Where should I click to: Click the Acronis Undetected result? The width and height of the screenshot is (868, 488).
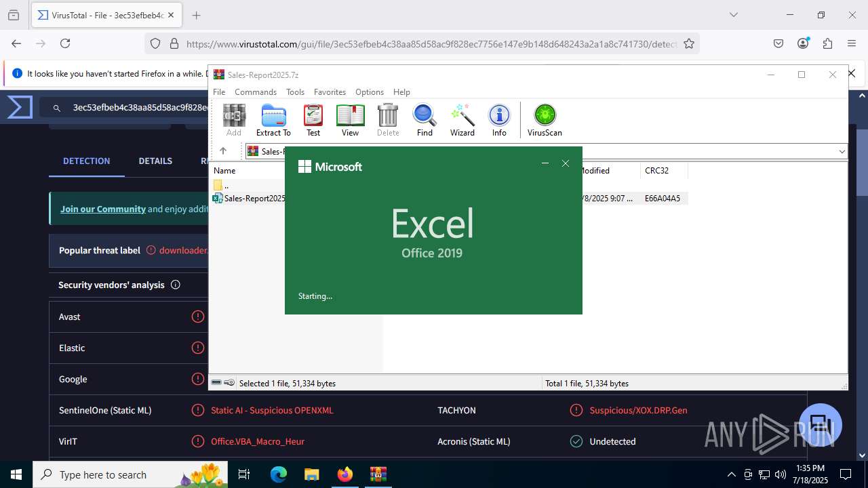612,441
